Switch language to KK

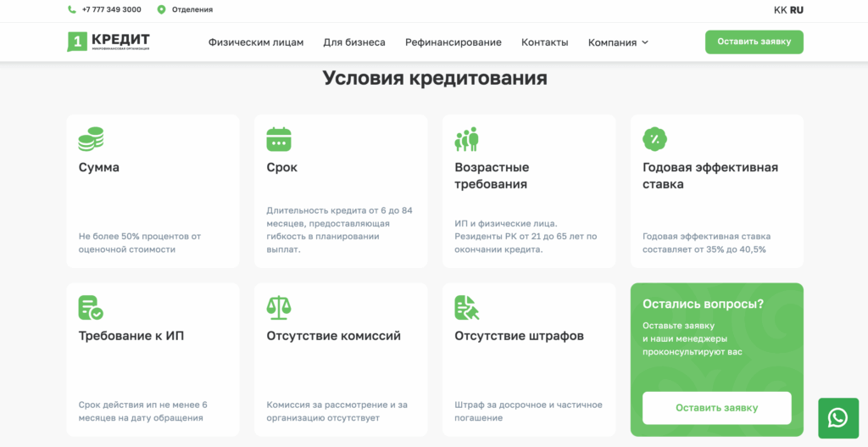tap(780, 10)
